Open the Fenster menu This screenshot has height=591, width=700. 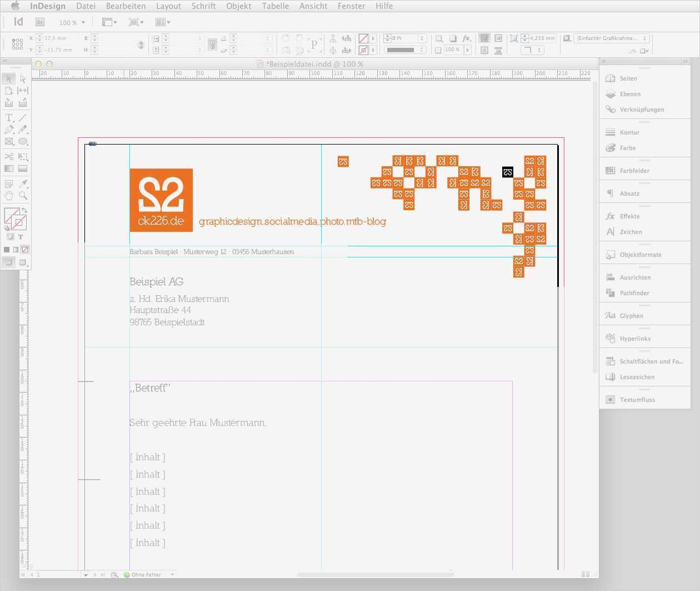point(351,6)
